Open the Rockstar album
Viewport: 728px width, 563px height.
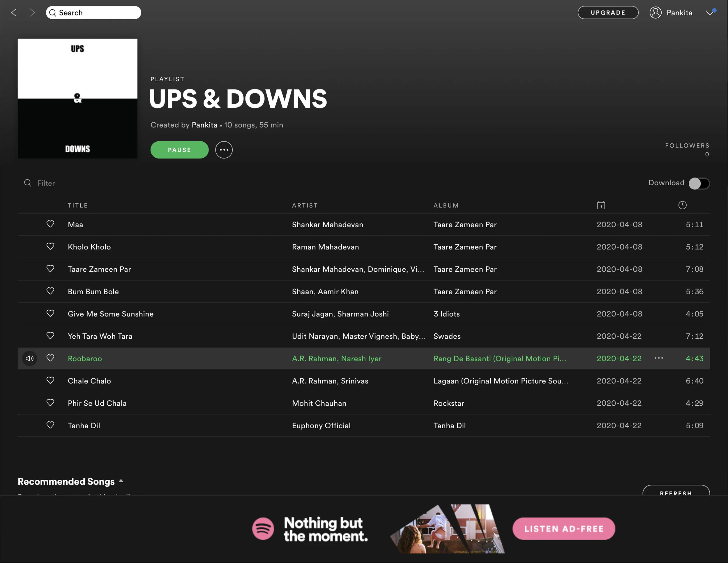tap(449, 403)
